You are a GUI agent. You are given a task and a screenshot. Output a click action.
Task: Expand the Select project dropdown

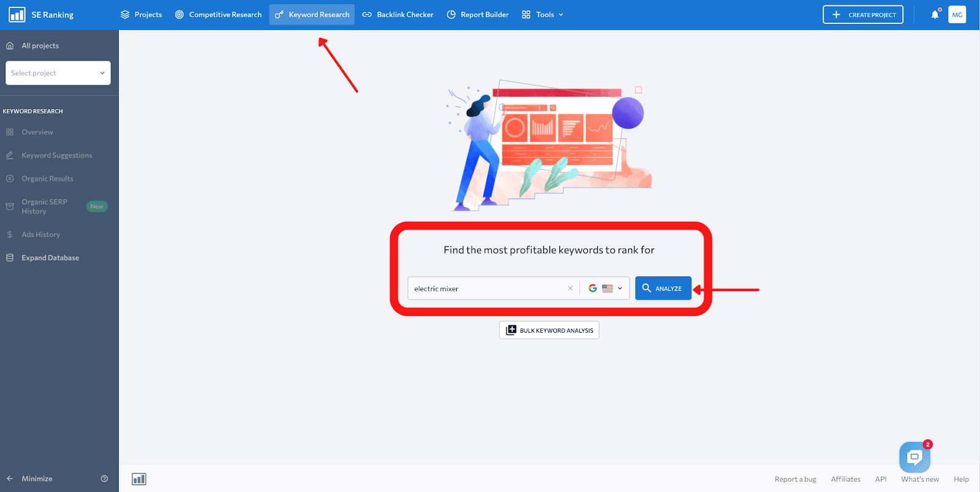(x=58, y=73)
